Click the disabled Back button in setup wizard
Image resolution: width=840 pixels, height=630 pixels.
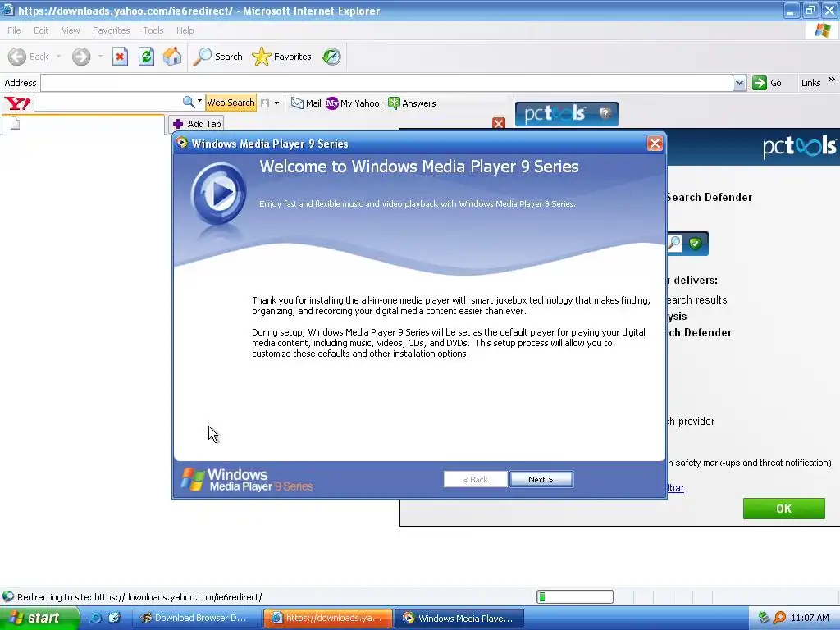point(475,479)
